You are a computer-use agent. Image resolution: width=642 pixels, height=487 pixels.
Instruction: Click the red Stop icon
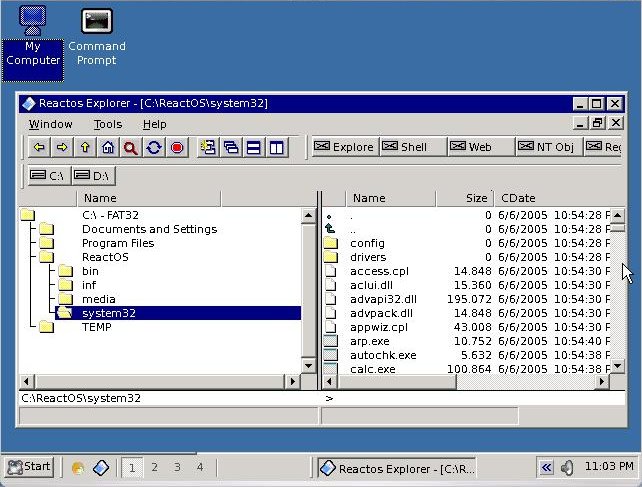tap(177, 147)
